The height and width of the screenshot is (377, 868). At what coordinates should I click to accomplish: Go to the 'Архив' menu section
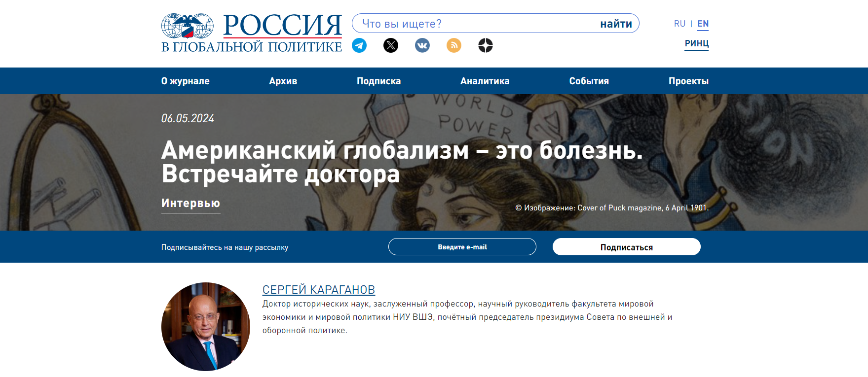(283, 81)
